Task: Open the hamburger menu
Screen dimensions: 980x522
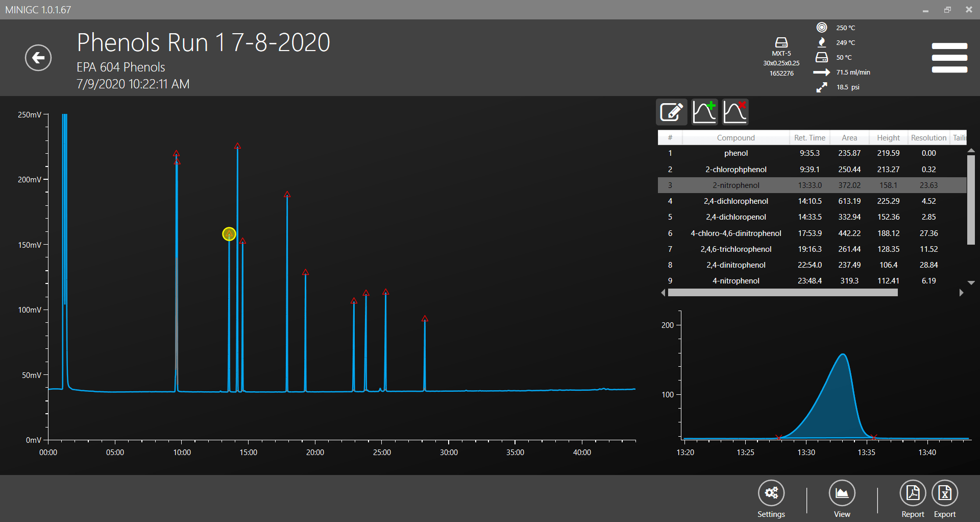Action: pos(949,58)
